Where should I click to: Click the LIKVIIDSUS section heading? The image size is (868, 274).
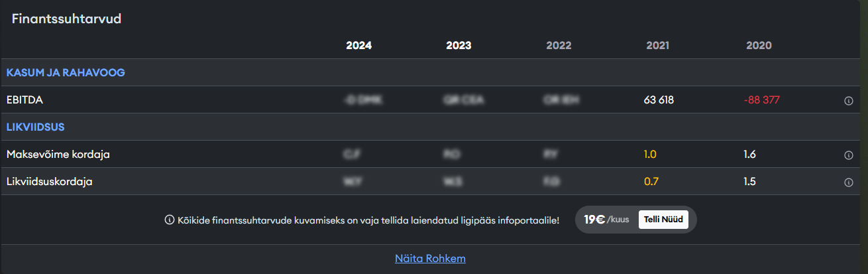35,127
